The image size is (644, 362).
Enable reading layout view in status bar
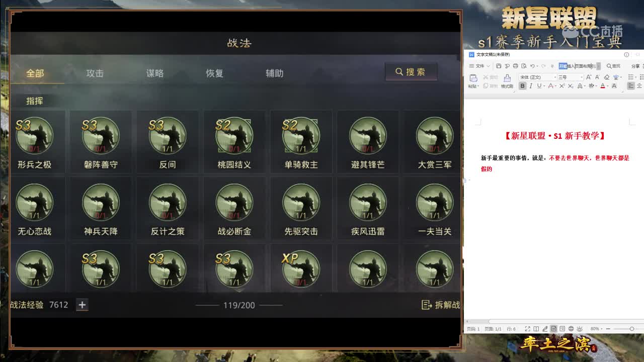pos(536,329)
